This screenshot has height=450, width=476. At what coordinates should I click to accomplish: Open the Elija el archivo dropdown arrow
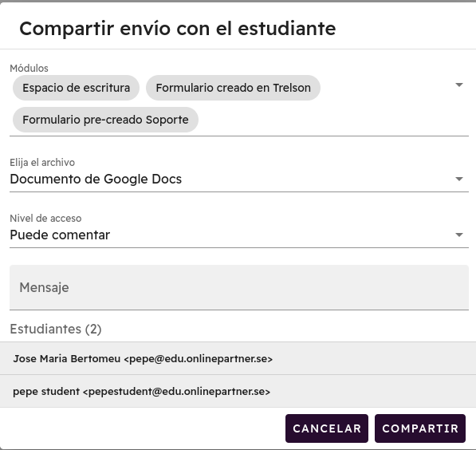[459, 179]
